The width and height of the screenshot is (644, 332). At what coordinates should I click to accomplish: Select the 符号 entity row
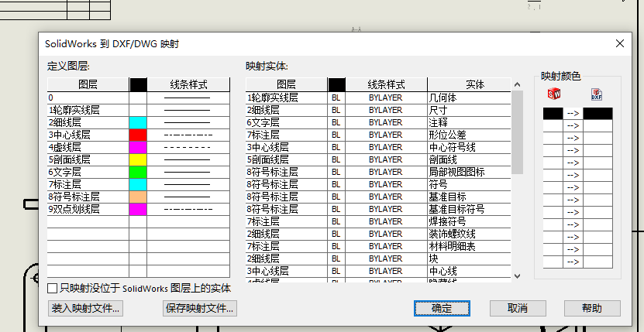tap(378, 184)
